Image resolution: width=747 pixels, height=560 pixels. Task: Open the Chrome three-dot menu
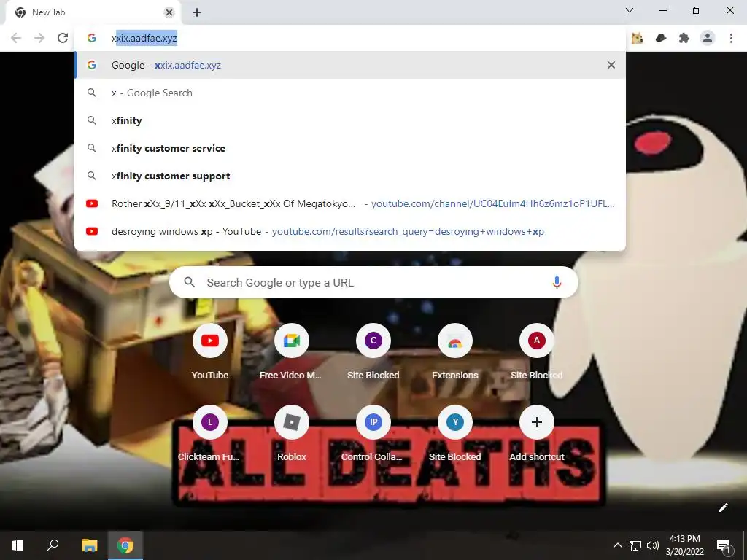(731, 38)
